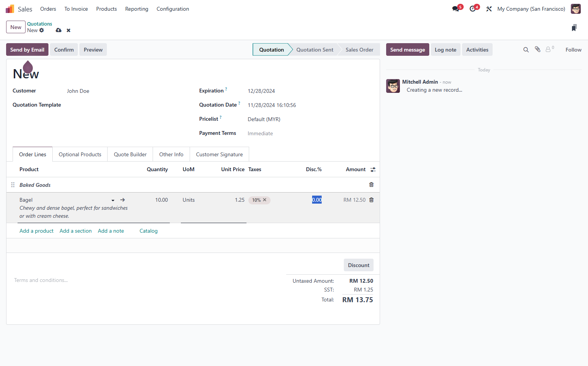Viewport: 588px width, 366px height.
Task: Expand the Bagel product dropdown
Action: [x=113, y=200]
